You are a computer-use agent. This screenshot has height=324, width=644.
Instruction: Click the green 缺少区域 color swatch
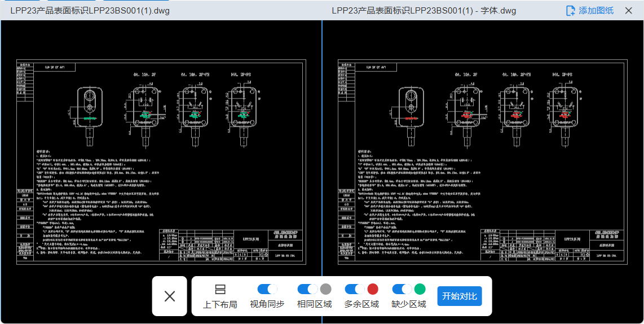[x=420, y=289]
